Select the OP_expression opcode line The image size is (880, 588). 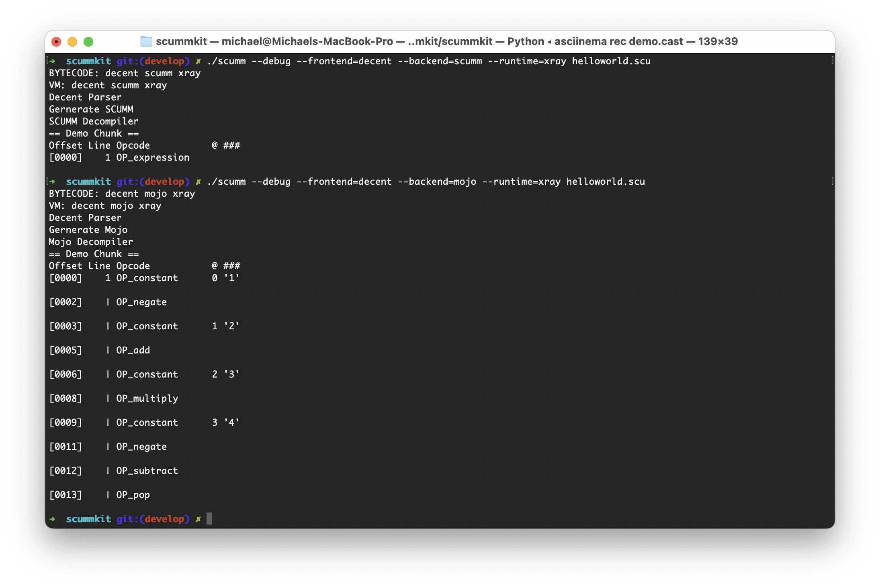pos(153,157)
